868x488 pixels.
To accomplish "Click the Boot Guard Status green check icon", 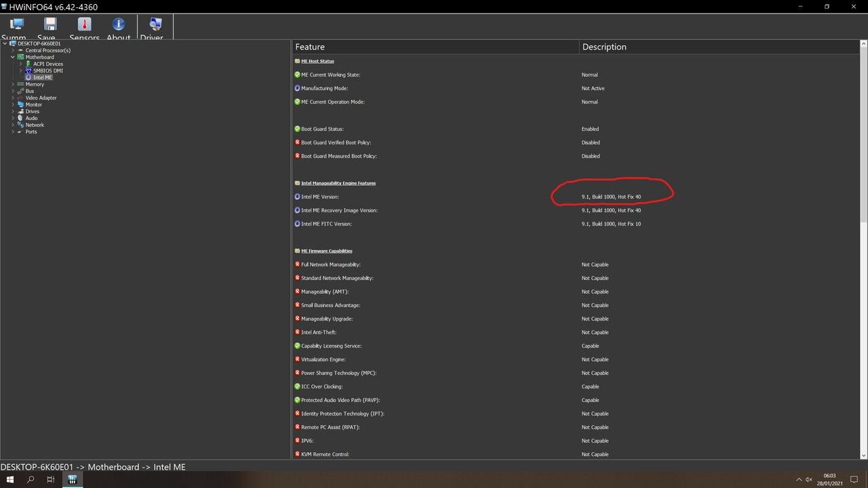I will pyautogui.click(x=297, y=129).
